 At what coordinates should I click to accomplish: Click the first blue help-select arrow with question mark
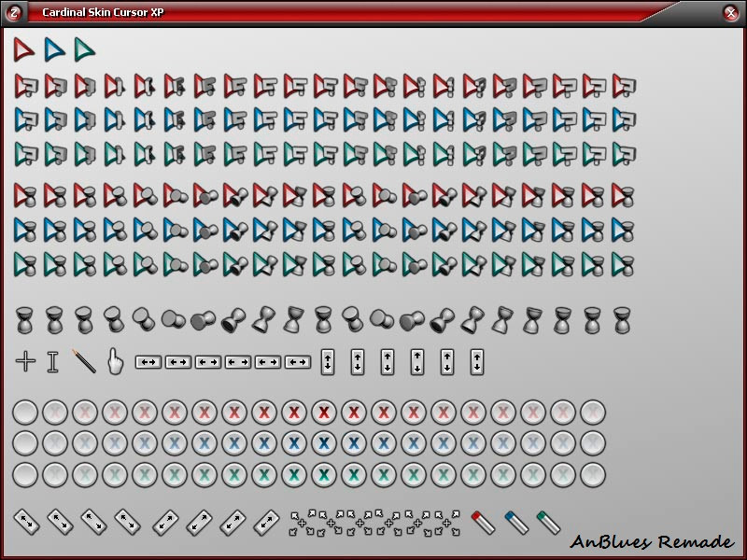click(26, 120)
